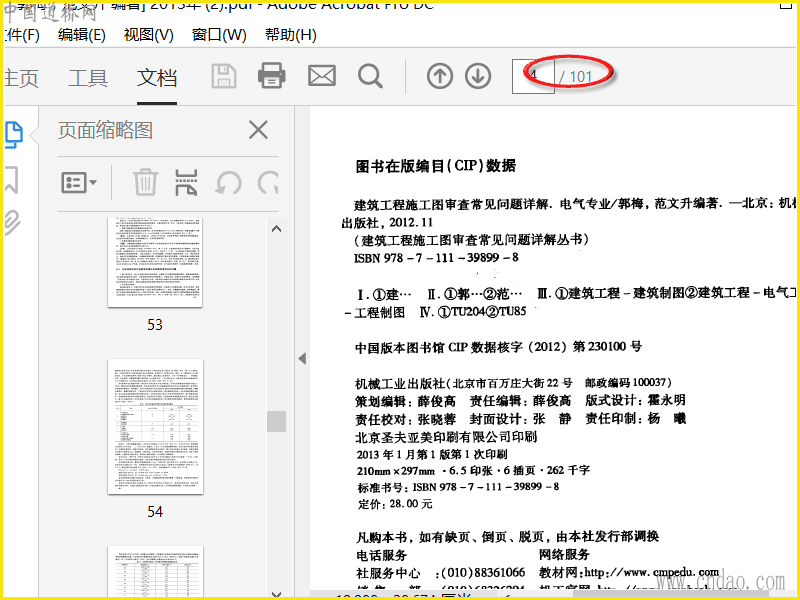Click the text 网络服务
Viewport: 800px width, 600px height.
point(564,554)
